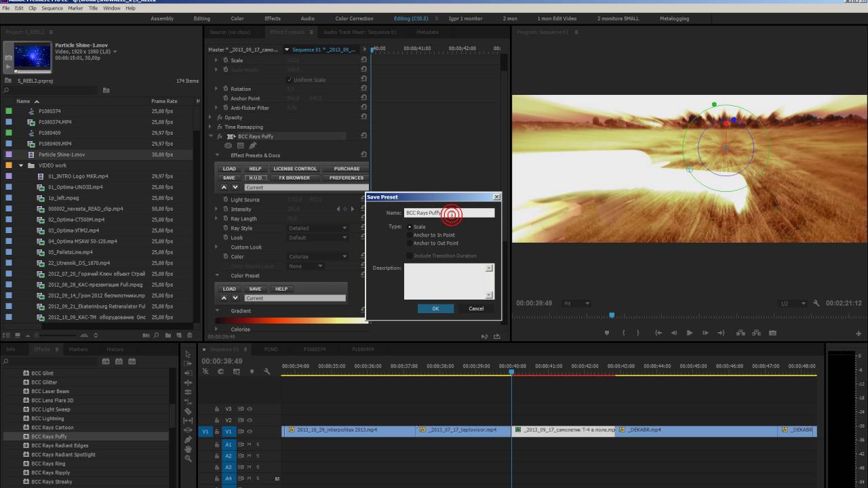Reset the Scale parameter
The width and height of the screenshot is (868, 488).
tap(363, 60)
